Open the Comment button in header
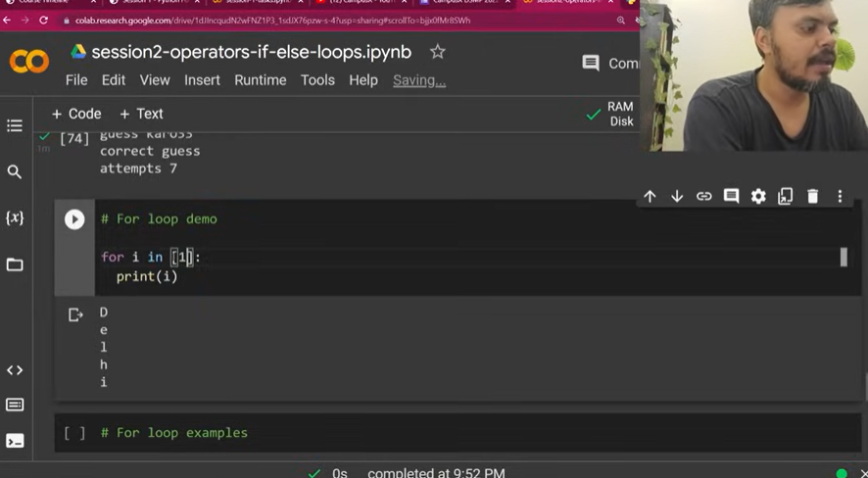Image resolution: width=868 pixels, height=478 pixels. (611, 63)
